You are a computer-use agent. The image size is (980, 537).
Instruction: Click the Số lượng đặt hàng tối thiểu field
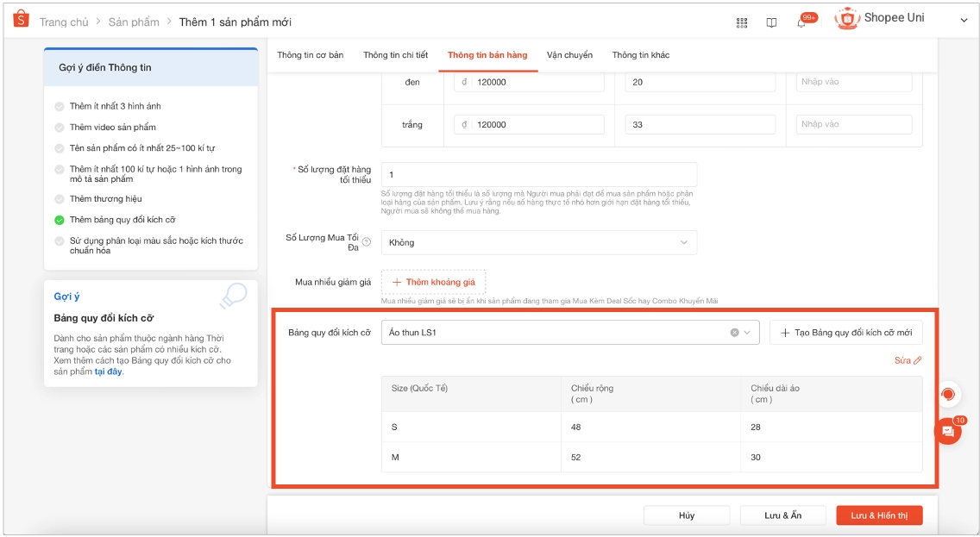point(539,175)
